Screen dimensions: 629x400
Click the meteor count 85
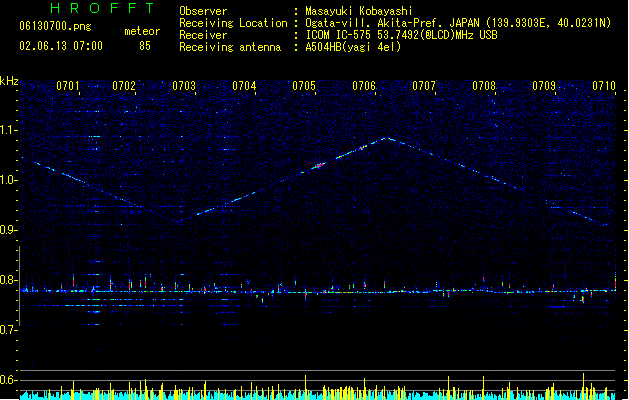tap(145, 46)
